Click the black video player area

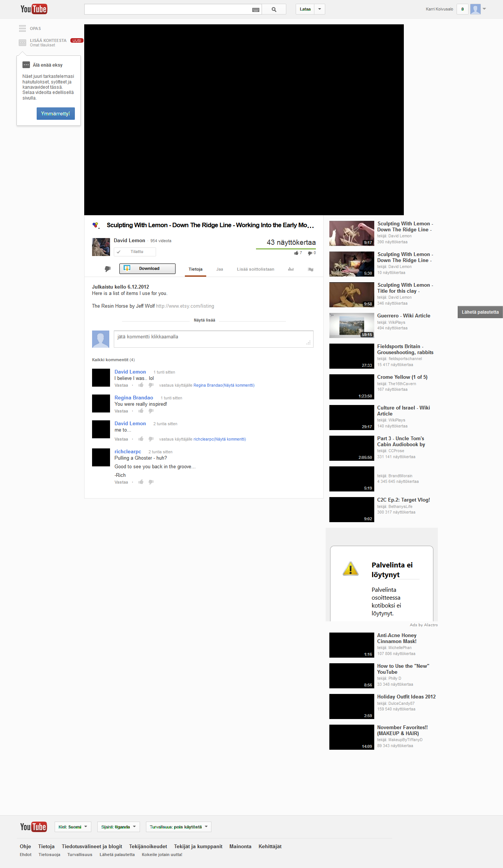244,120
